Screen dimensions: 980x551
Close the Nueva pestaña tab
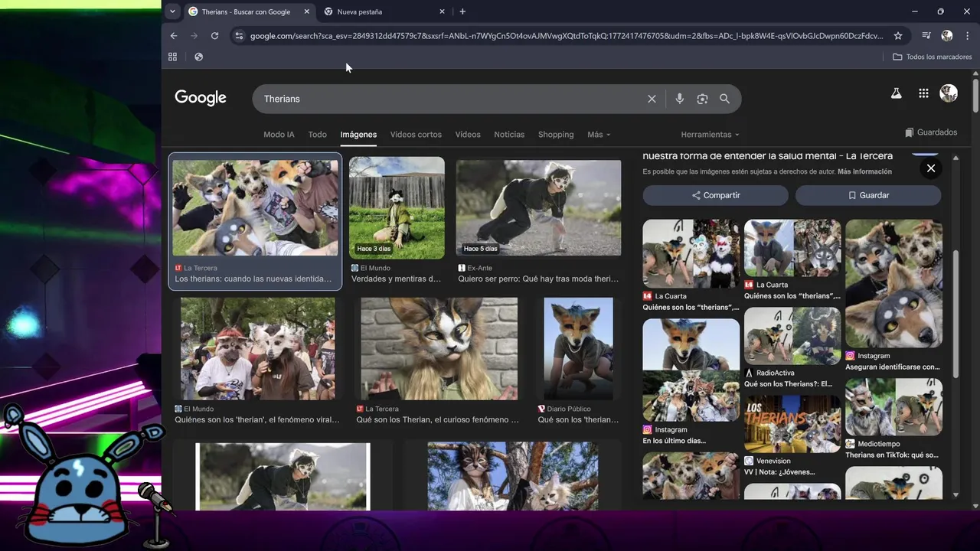point(442,11)
